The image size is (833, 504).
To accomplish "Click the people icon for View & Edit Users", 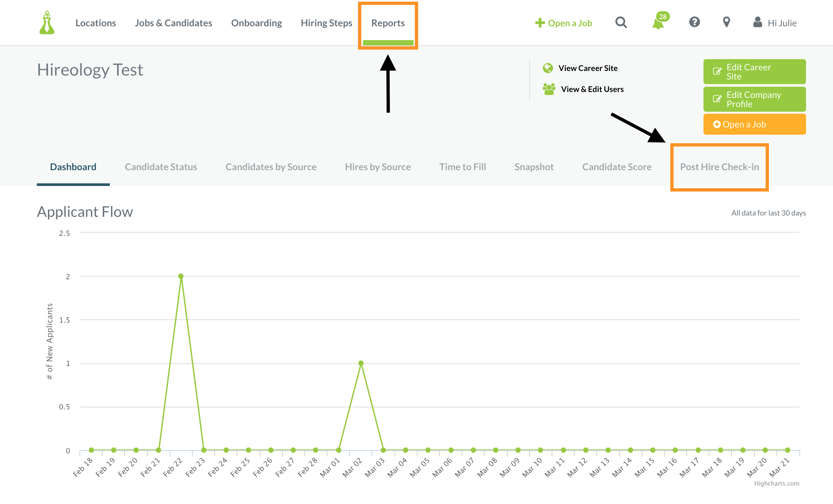I will (x=549, y=89).
